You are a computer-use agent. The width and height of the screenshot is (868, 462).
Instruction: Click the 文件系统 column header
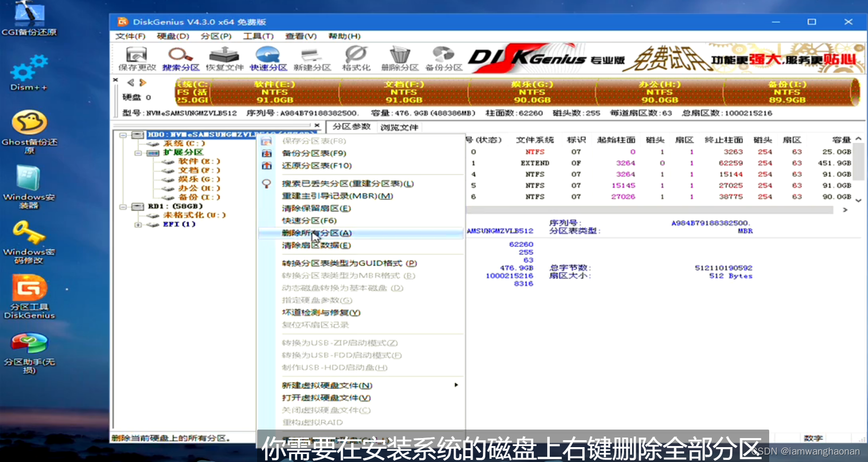tap(535, 140)
